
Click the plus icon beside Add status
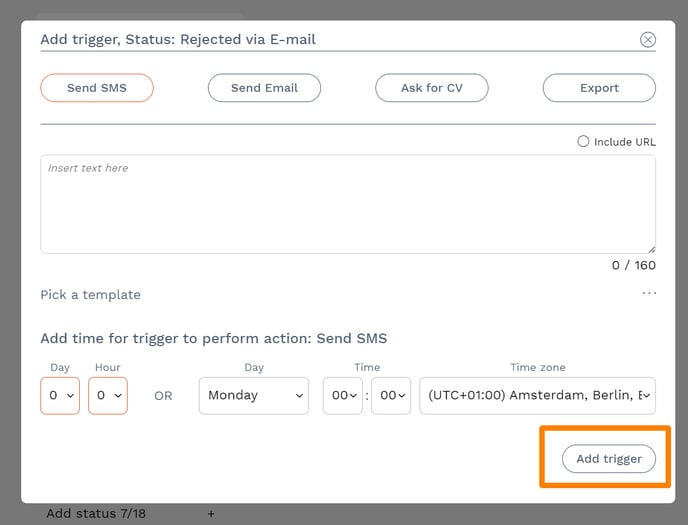[211, 514]
